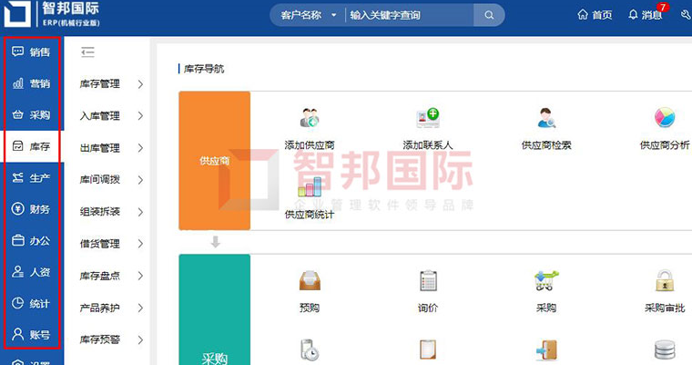
Task: Open the 销售 sales module in sidebar
Action: pyautogui.click(x=31, y=52)
